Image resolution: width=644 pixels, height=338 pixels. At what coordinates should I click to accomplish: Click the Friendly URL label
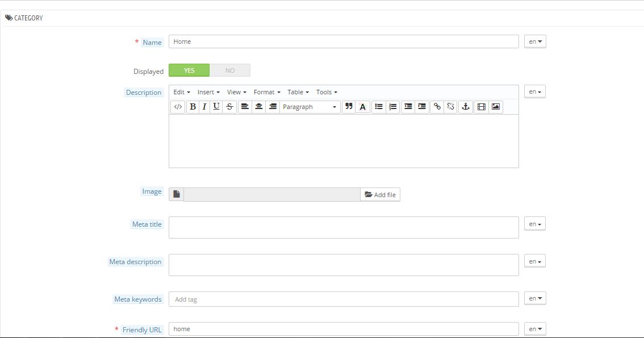(142, 330)
